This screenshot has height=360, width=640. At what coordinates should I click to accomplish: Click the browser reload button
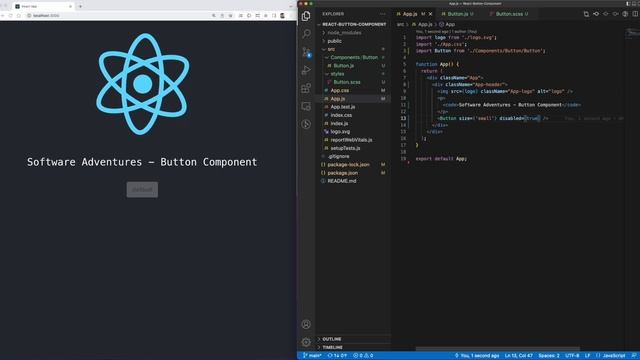11,16
